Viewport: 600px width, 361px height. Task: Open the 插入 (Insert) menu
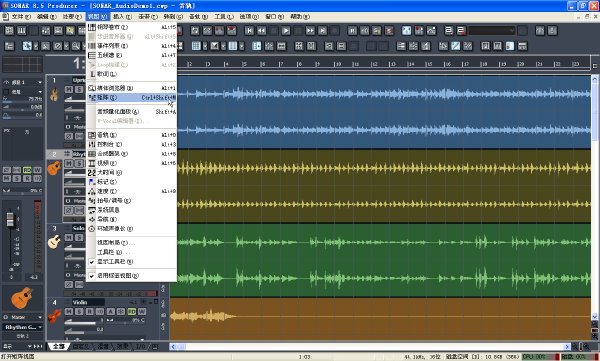tap(122, 17)
